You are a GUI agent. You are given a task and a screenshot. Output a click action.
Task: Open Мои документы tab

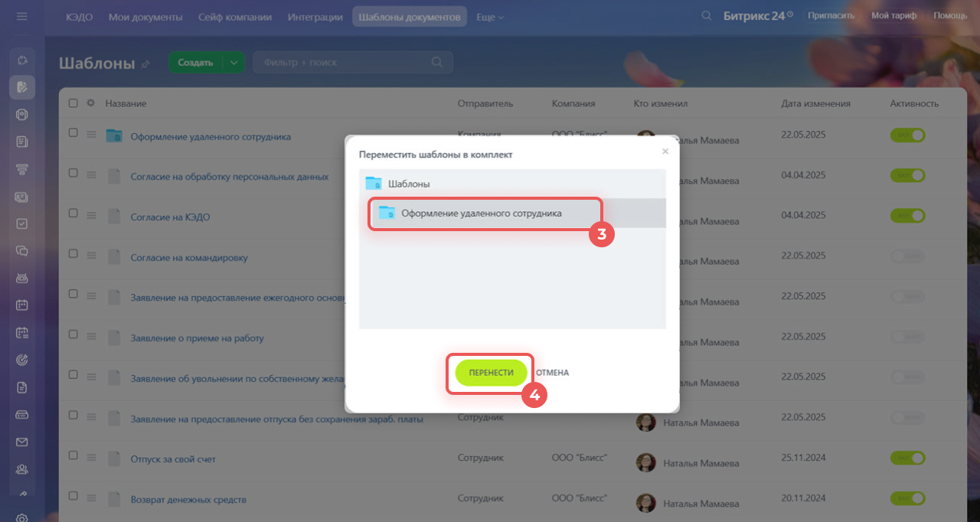click(x=145, y=17)
